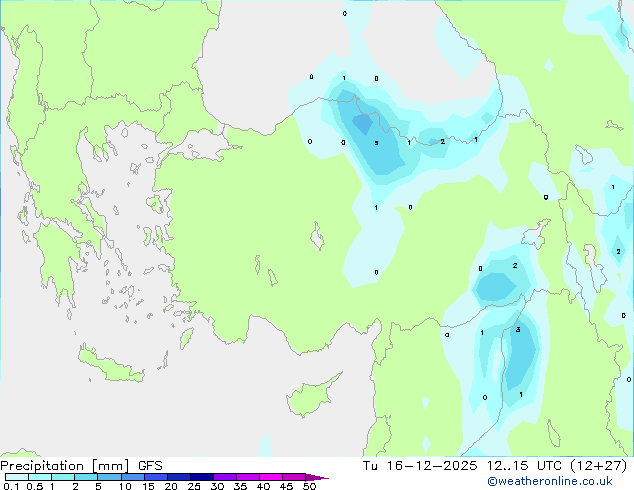Screen dimensions: 634x490
Task: Click the legend label '30'
Action: [217, 486]
